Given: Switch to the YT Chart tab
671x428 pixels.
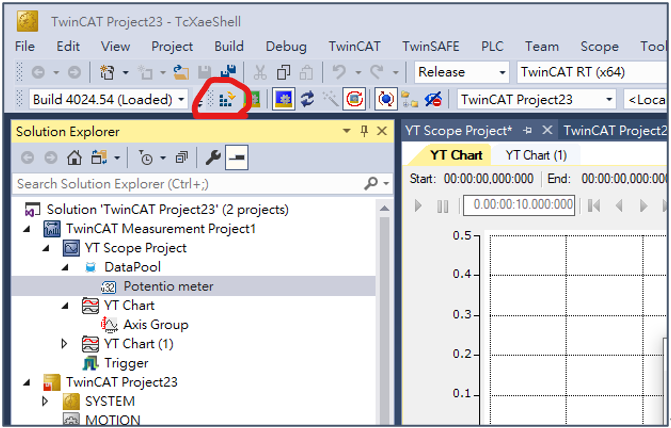Looking at the screenshot, I should pyautogui.click(x=456, y=155).
